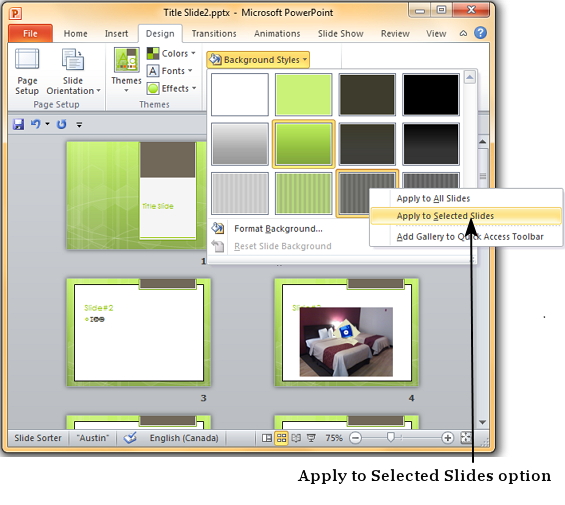Click the PowerPoint application icon in title bar

15,14
